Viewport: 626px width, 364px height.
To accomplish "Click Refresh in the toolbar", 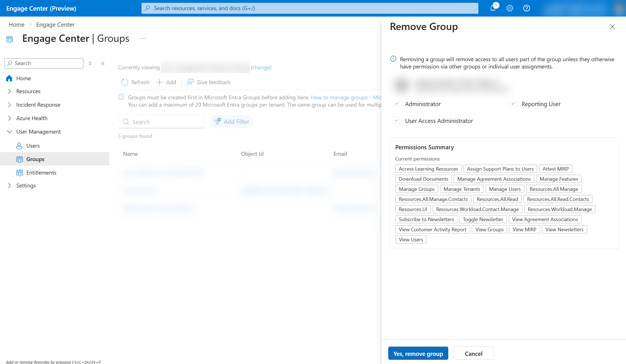I will pyautogui.click(x=135, y=82).
